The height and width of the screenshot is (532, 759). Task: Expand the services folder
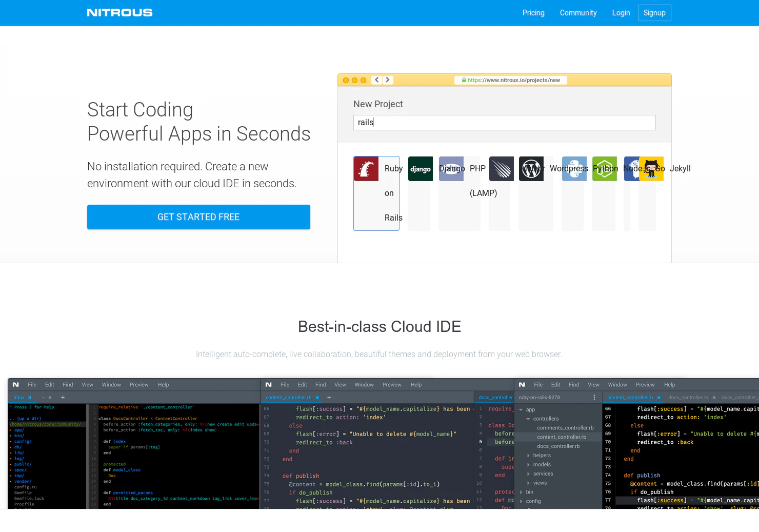[528, 474]
